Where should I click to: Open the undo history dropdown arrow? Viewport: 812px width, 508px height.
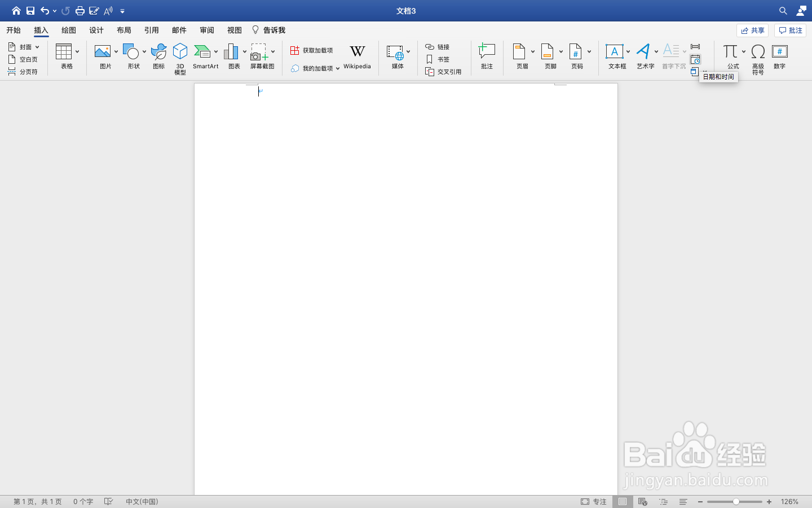click(x=55, y=11)
